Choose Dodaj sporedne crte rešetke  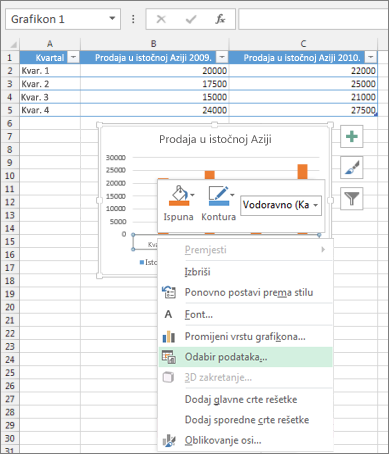[x=247, y=420]
